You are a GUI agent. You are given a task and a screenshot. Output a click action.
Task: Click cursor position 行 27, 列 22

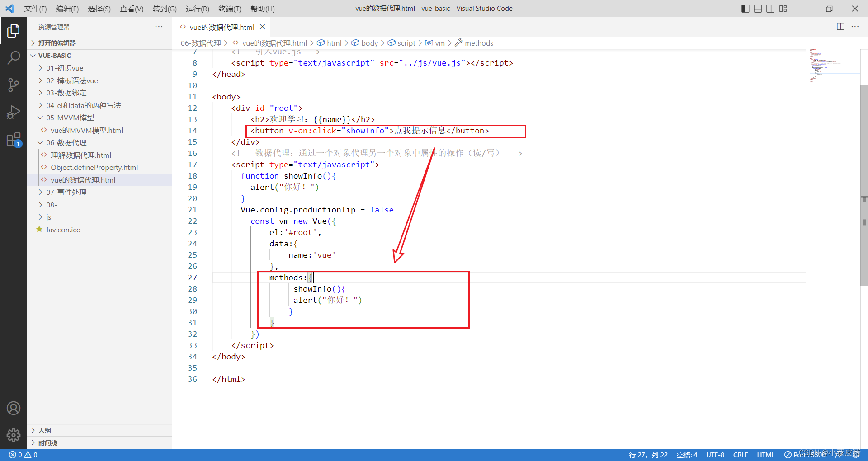point(648,455)
